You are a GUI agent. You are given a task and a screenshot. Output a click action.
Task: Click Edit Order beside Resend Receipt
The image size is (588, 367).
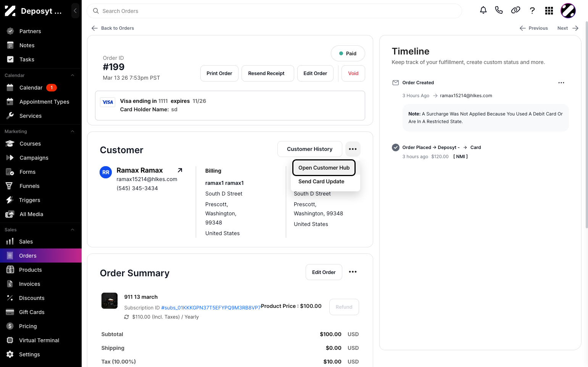click(315, 74)
